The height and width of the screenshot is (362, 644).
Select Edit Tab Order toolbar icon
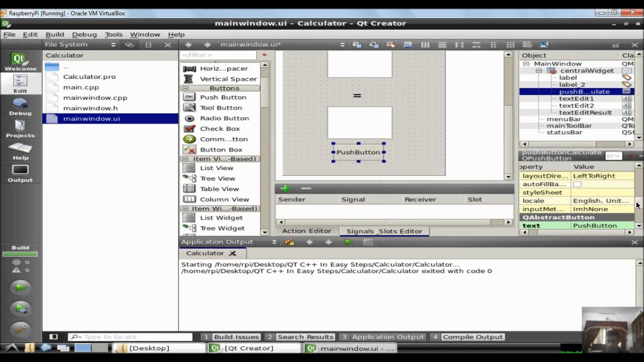408,45
